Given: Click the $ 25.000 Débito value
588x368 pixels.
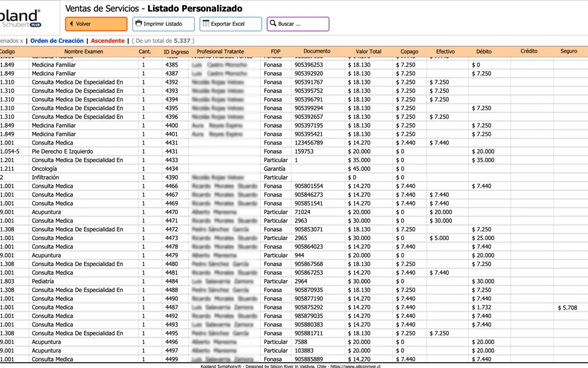Looking at the screenshot, I should [x=483, y=238].
